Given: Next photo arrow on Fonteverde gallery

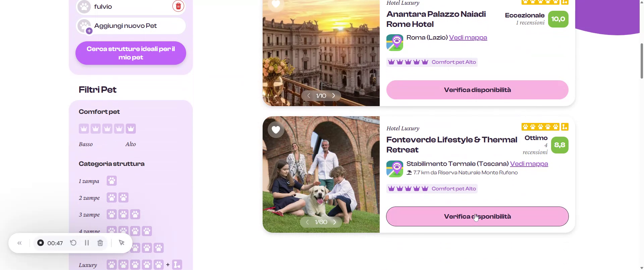Looking at the screenshot, I should point(334,222).
